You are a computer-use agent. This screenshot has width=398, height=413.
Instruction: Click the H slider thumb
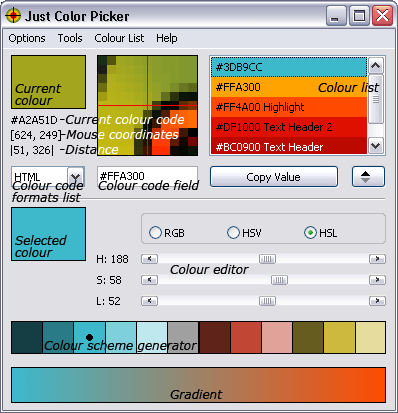[x=267, y=259]
